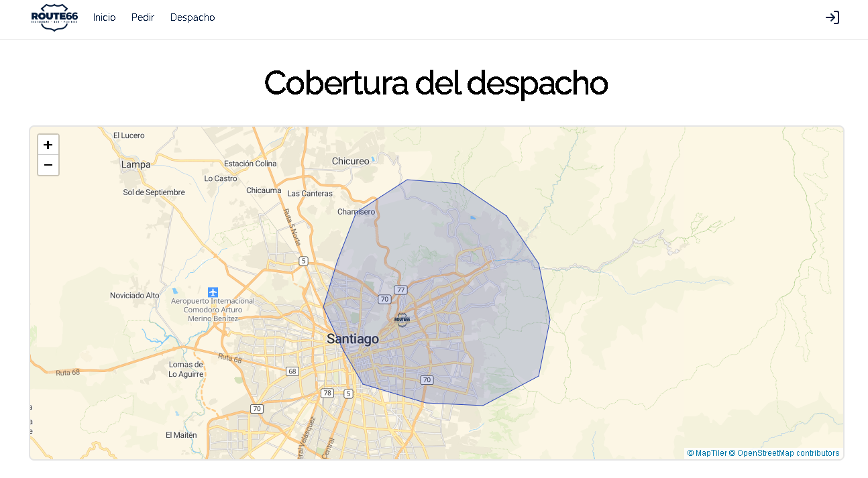Click the Chicauma map label
This screenshot has width=868, height=478.
(x=264, y=190)
